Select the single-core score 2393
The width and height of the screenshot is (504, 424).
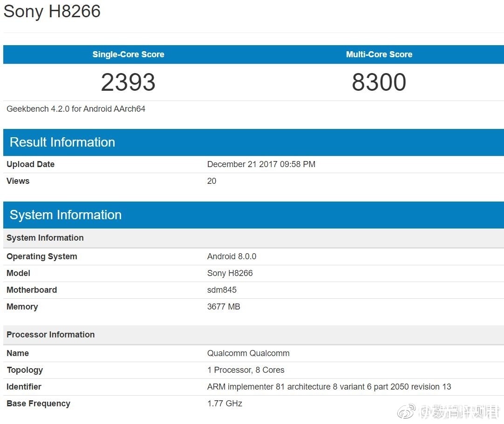coord(128,82)
